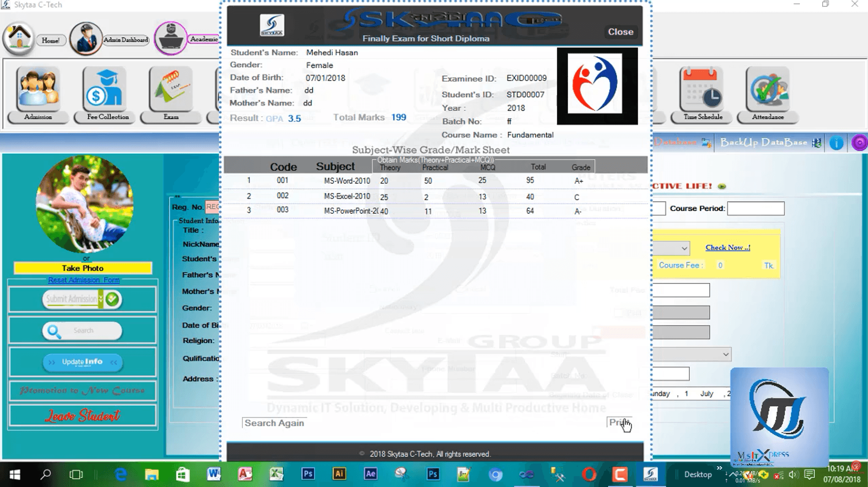Screen dimensions: 868x487
Task: Click the blue info icon
Action: [x=836, y=143]
